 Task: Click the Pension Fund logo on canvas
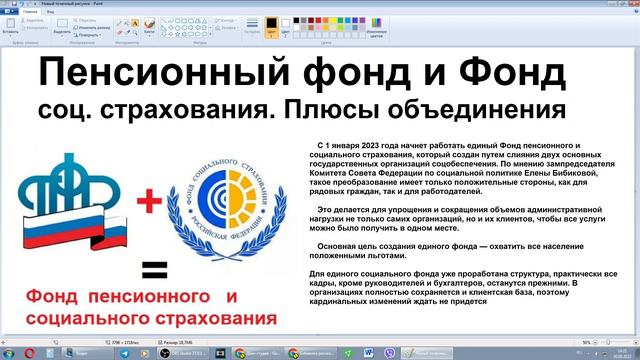pos(73,201)
